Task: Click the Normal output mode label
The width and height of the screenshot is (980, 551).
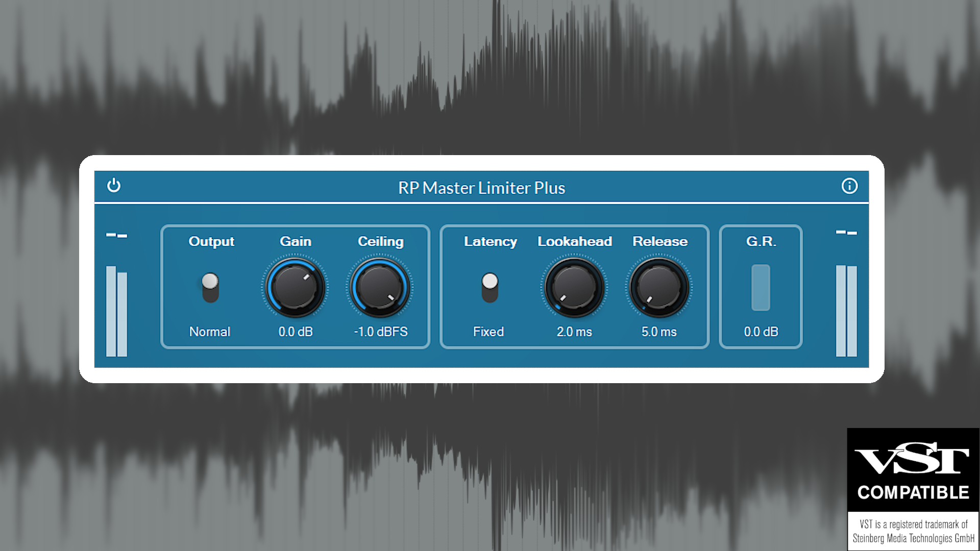Action: click(210, 332)
